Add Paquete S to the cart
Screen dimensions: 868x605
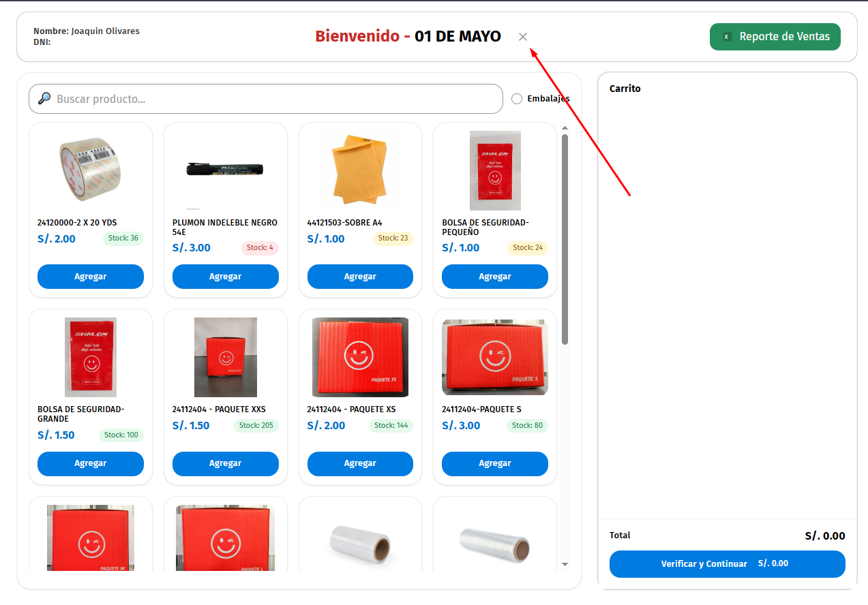point(494,463)
